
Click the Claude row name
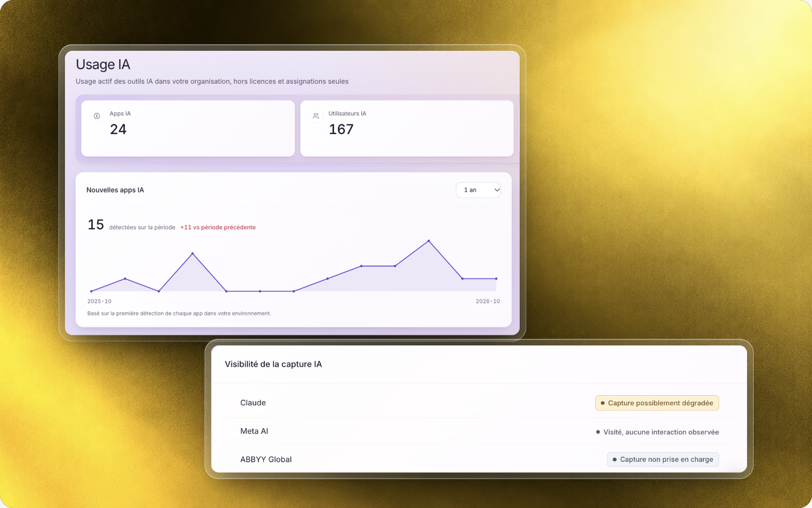[253, 403]
